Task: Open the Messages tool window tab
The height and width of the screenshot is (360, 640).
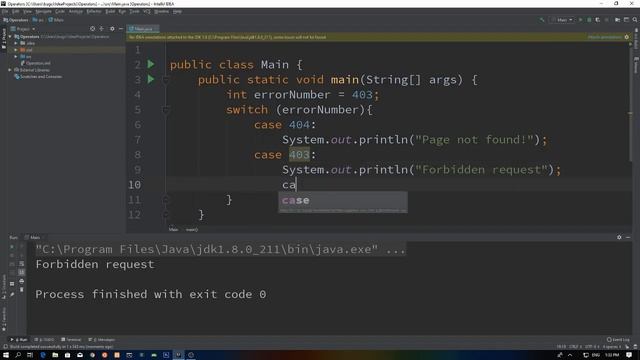Action: [x=102, y=340]
